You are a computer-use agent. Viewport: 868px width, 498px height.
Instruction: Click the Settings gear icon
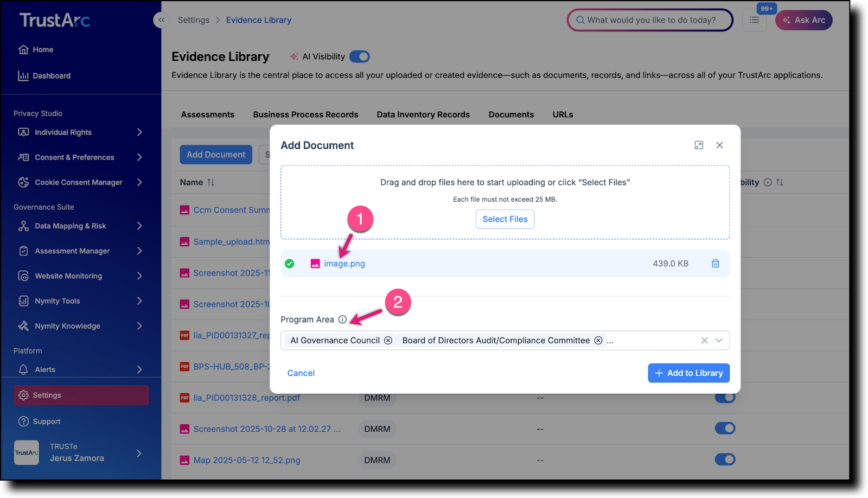23,395
